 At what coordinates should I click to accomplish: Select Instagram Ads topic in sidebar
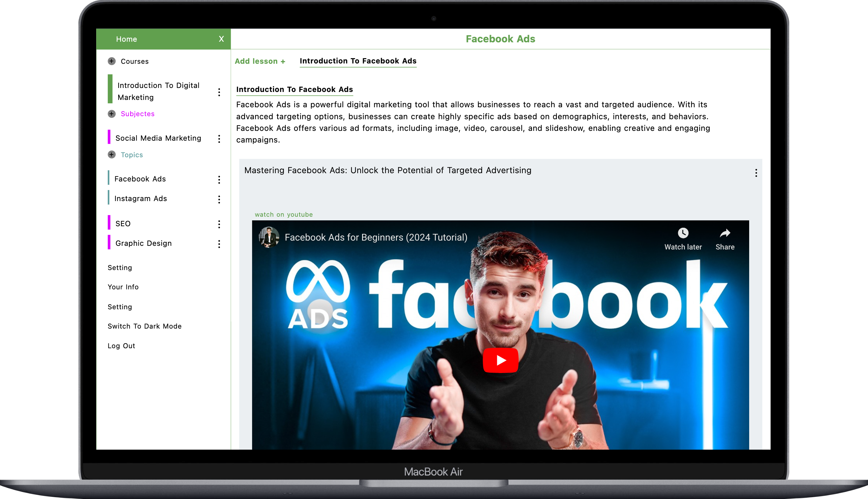point(140,199)
